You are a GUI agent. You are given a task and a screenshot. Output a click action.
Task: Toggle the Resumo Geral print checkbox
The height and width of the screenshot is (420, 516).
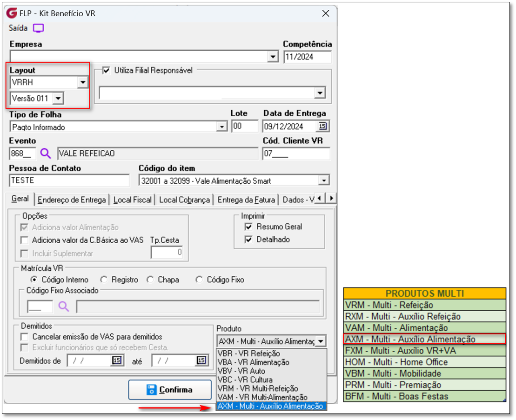coord(249,227)
